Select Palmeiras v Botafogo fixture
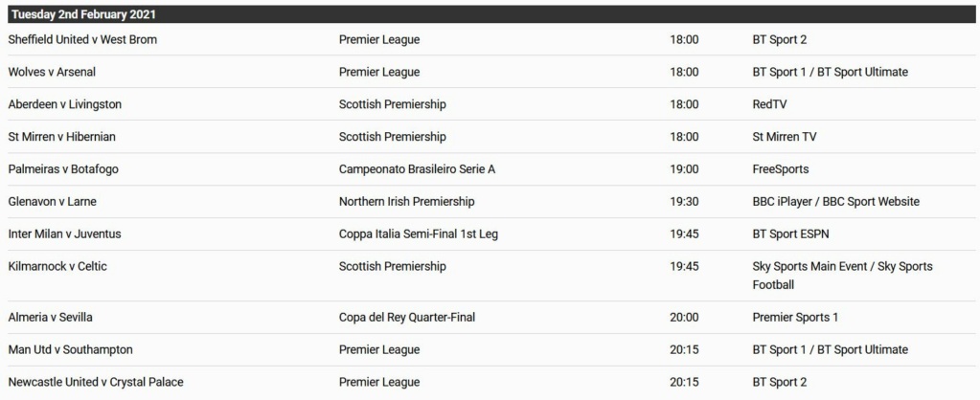Viewport: 980px width, 400px height. point(63,169)
